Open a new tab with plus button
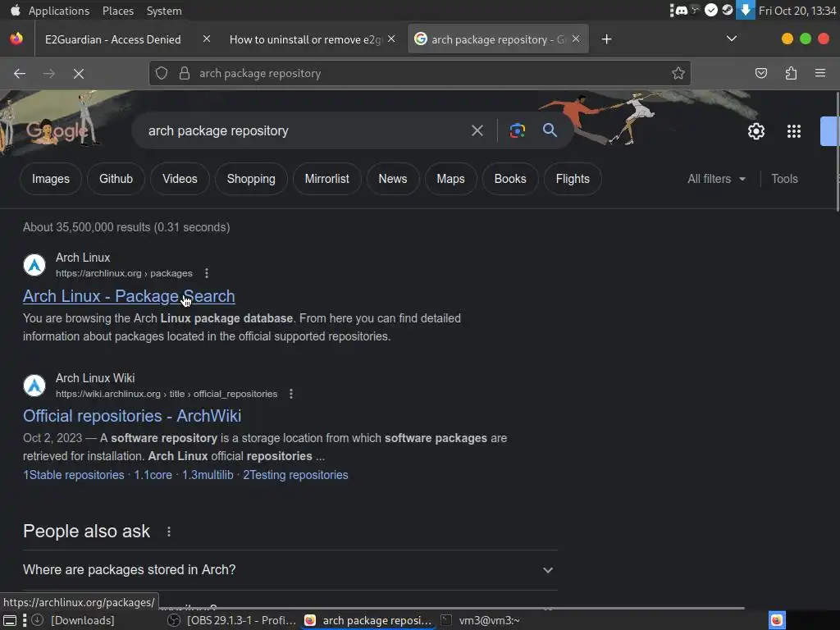 (x=606, y=39)
